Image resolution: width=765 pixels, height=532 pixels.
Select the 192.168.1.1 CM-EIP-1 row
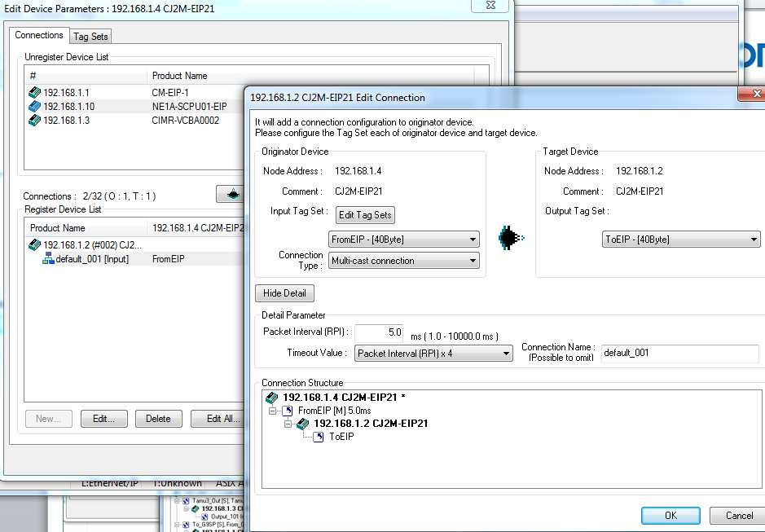[x=135, y=92]
